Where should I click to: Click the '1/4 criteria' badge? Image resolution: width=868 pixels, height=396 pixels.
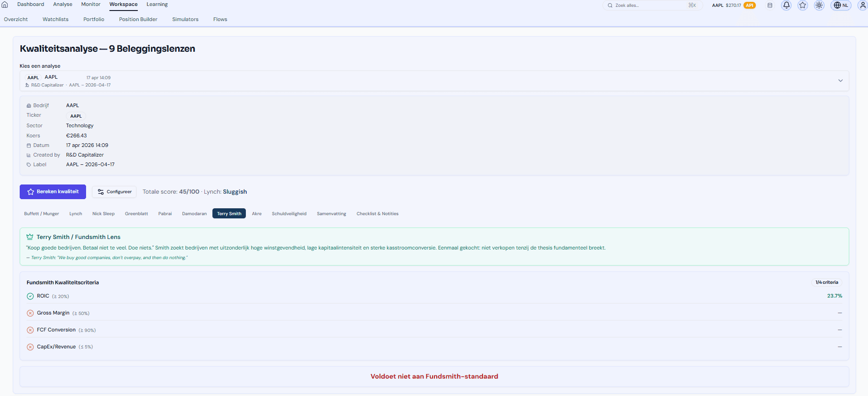point(827,282)
